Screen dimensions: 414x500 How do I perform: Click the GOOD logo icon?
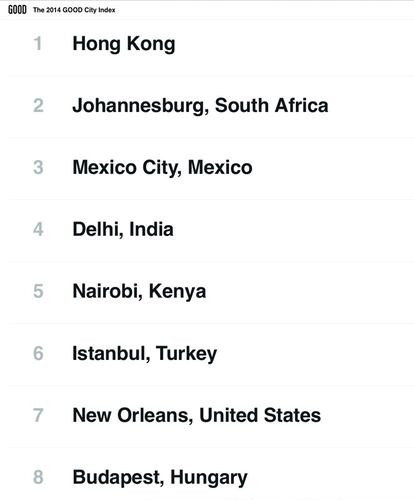click(17, 10)
